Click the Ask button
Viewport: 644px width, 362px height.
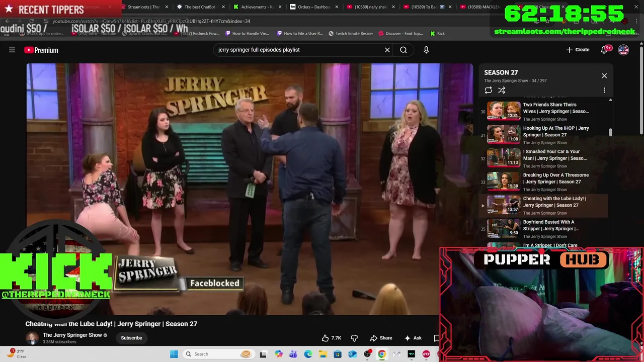click(413, 338)
